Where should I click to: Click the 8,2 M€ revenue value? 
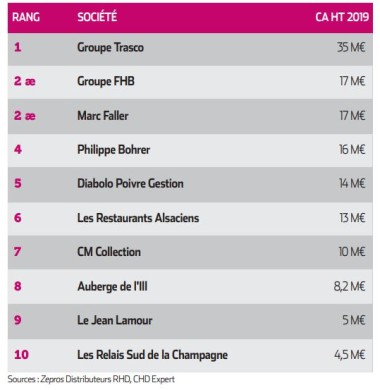(350, 286)
